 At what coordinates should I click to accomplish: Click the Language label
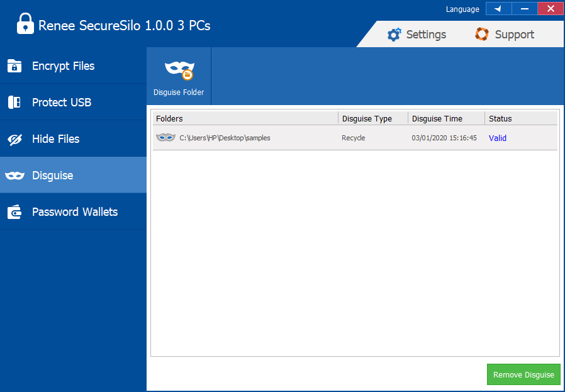[462, 9]
